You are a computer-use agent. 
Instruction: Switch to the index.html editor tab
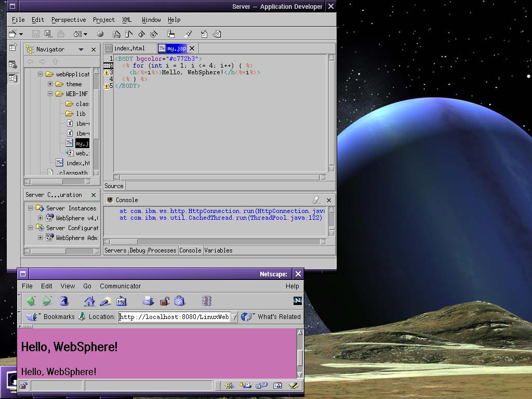pyautogui.click(x=129, y=48)
